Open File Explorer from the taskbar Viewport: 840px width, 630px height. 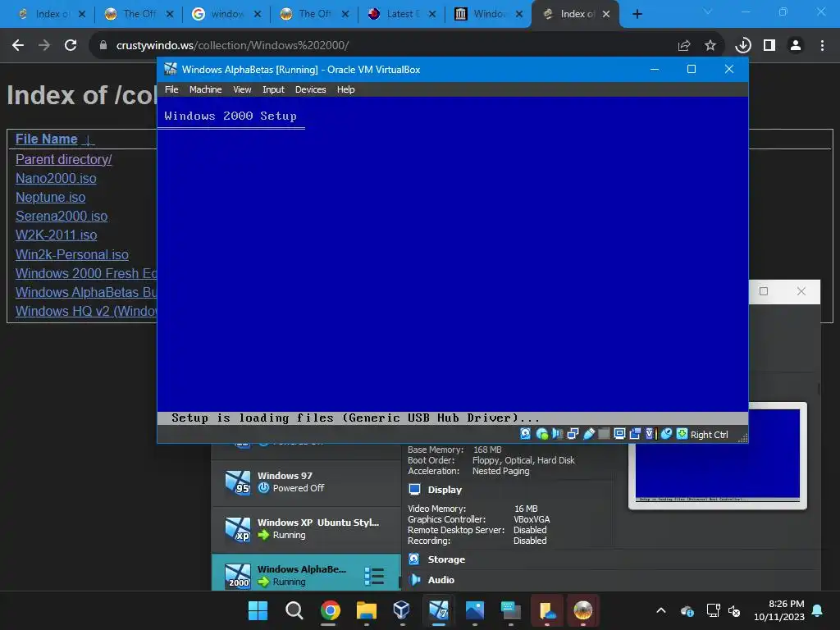367,610
